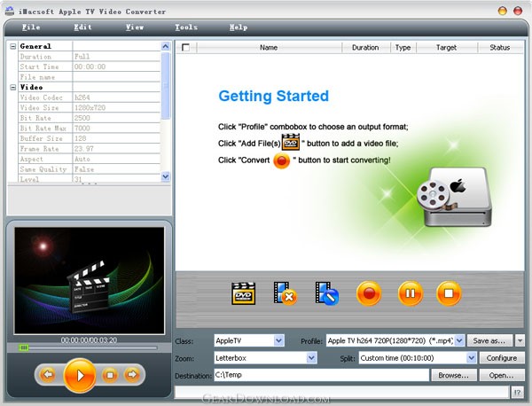Click the Configure button

tap(502, 358)
